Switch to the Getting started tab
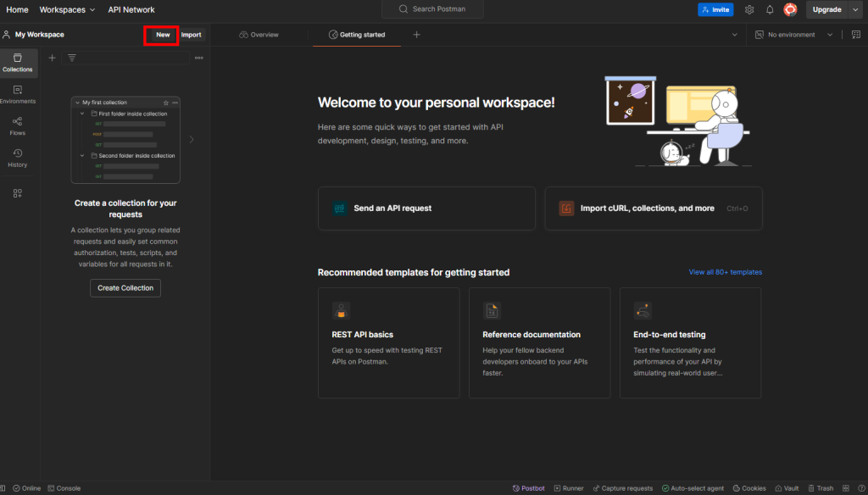868x495 pixels. (x=357, y=35)
